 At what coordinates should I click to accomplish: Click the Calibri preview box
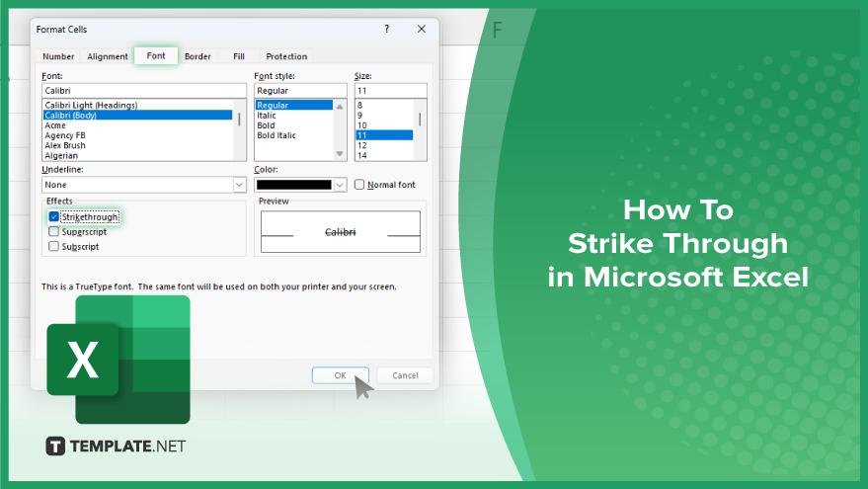coord(341,231)
